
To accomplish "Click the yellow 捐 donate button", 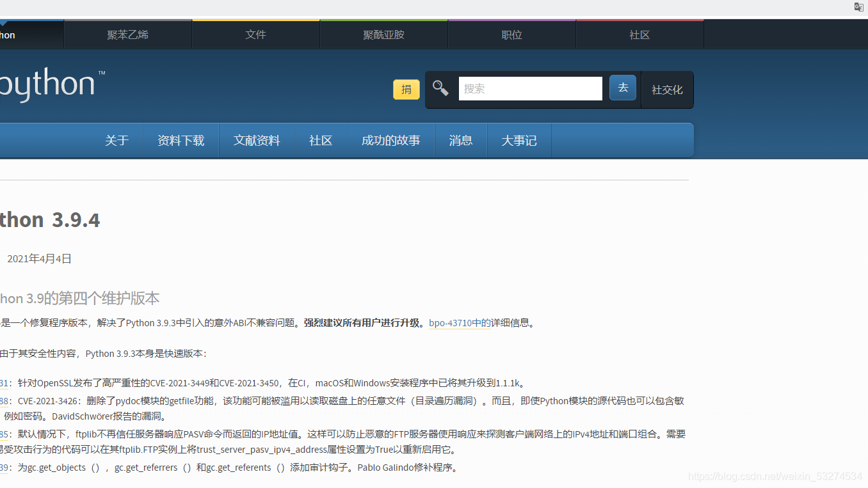I will [406, 90].
